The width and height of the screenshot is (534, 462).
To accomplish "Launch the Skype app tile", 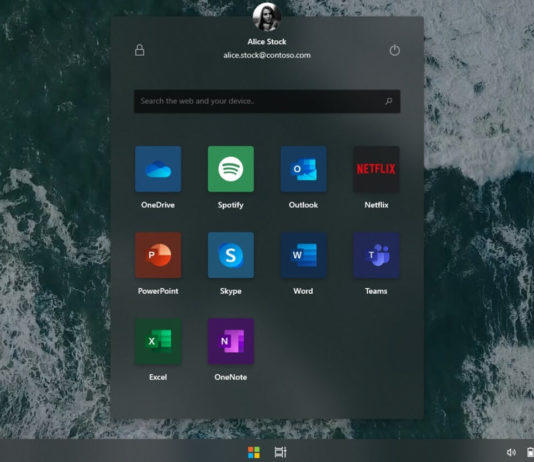I will point(231,255).
